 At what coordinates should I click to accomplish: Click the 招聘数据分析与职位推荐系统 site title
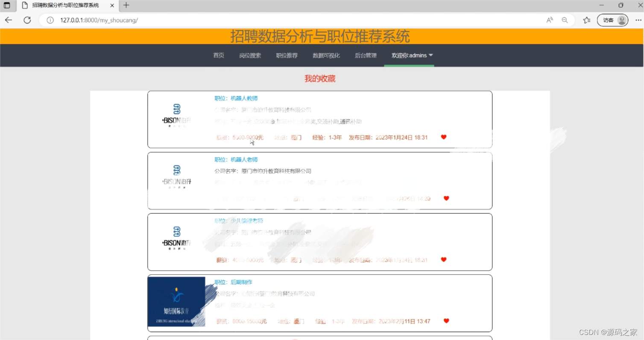[320, 36]
